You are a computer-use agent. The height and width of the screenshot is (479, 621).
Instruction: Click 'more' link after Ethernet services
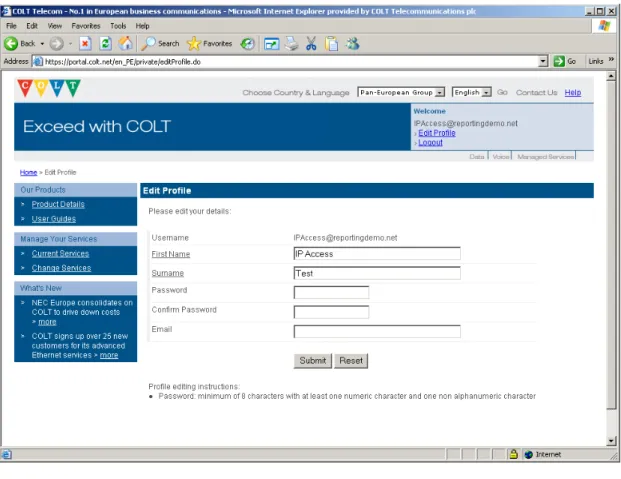pos(109,355)
